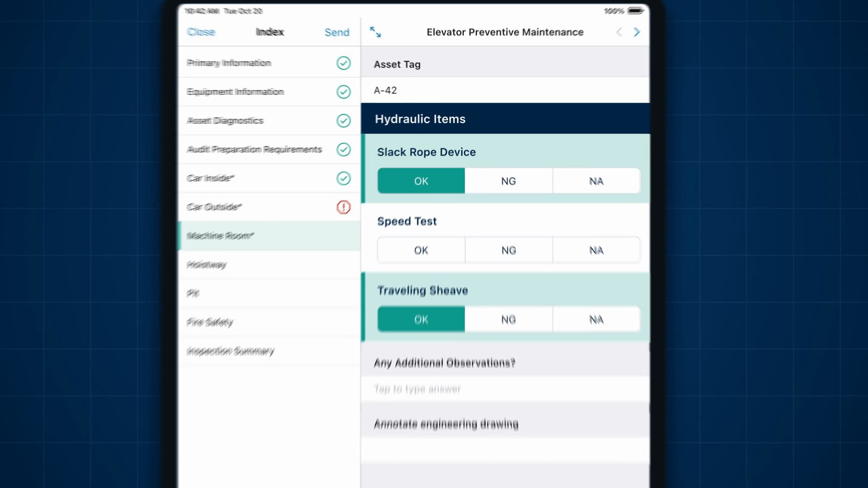Screen dimensions: 868x488
Task: Set Slack Rope Device to OK
Action: [x=421, y=181]
